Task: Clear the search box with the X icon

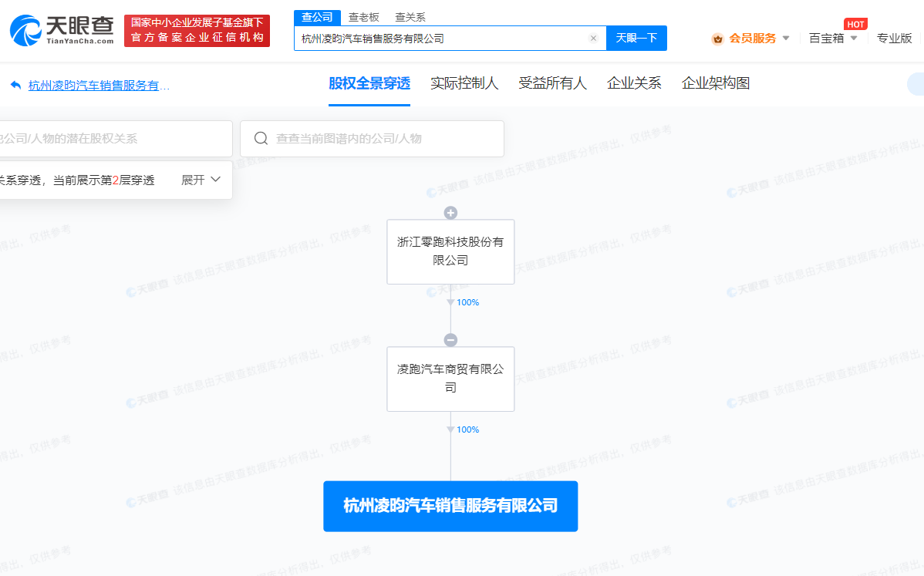Action: (x=593, y=39)
